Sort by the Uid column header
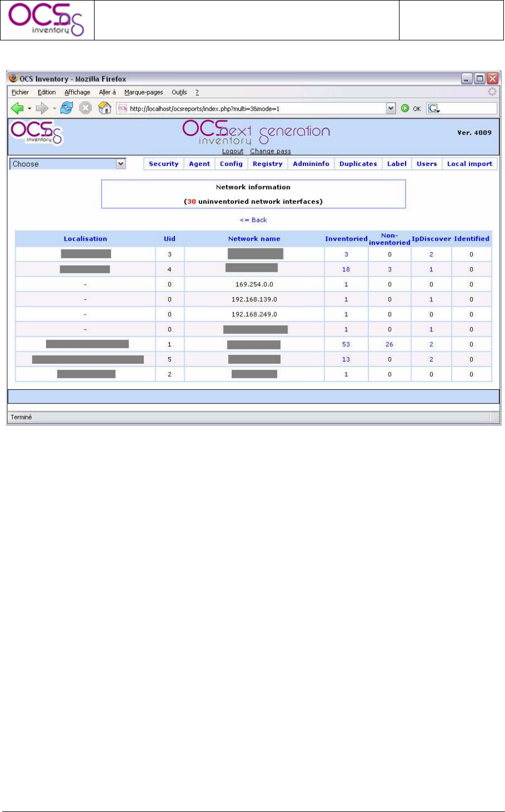 tap(170, 239)
